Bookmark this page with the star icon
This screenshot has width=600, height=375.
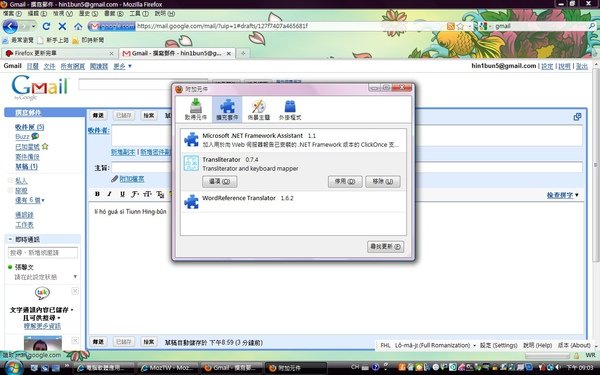click(460, 26)
